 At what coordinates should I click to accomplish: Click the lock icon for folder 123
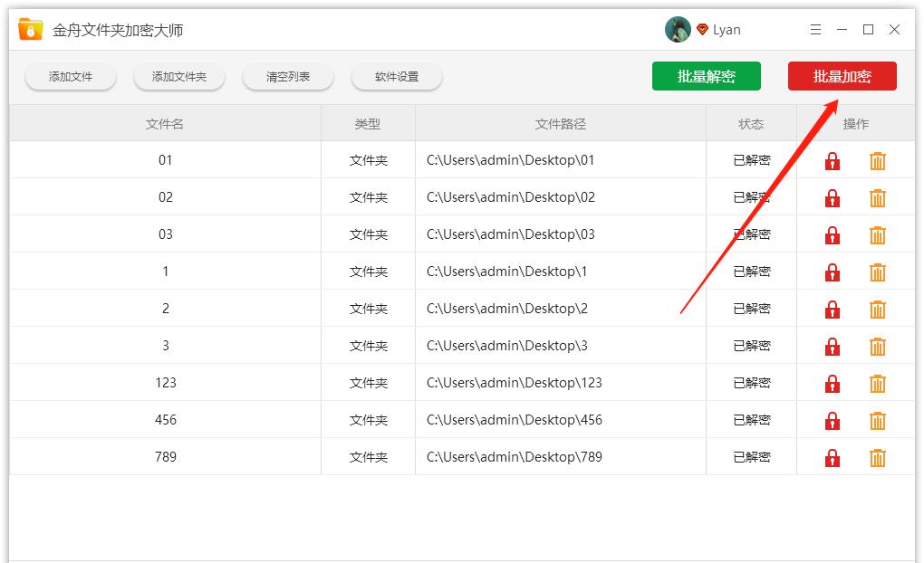pos(832,383)
